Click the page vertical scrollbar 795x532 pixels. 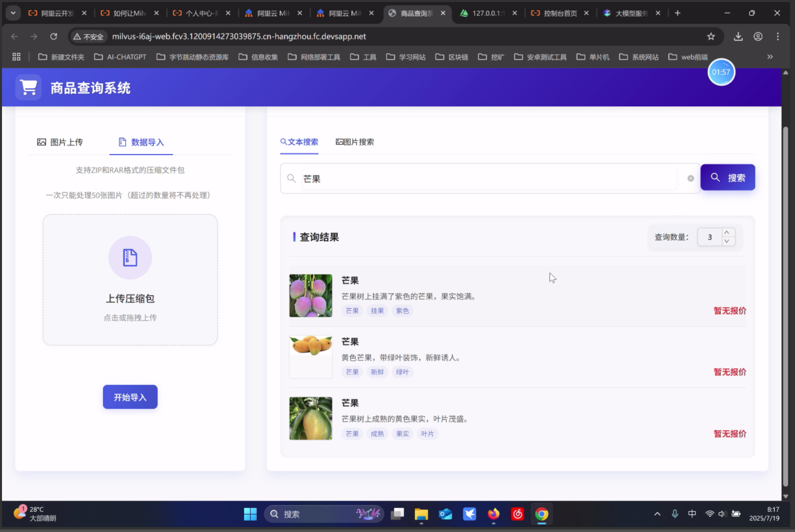point(785,307)
